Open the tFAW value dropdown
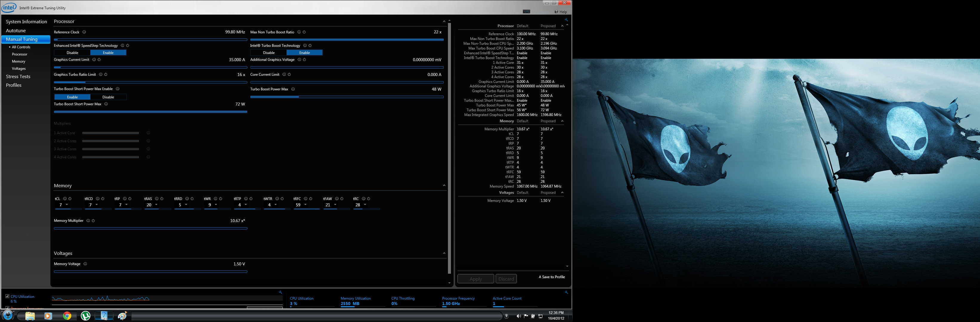The image size is (980, 322). coord(335,205)
